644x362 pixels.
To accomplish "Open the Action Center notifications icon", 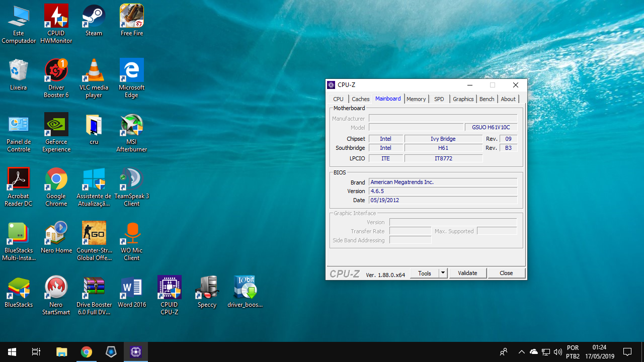I will pyautogui.click(x=627, y=352).
